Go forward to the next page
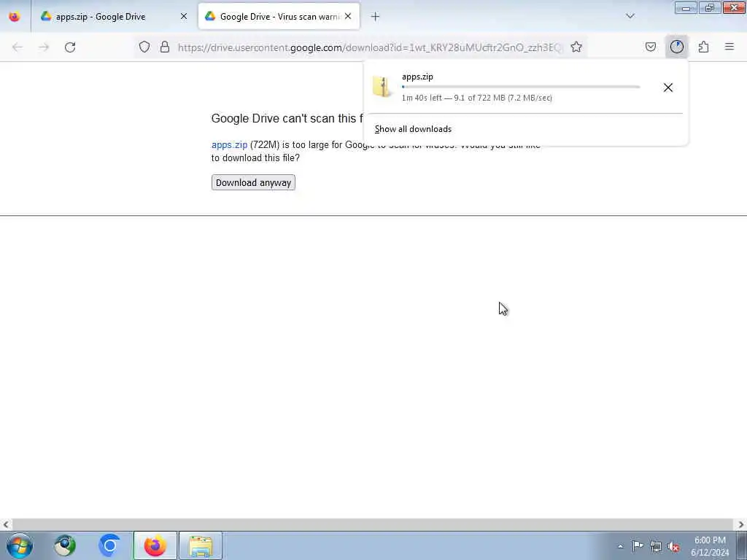This screenshot has width=747, height=560. tap(43, 47)
